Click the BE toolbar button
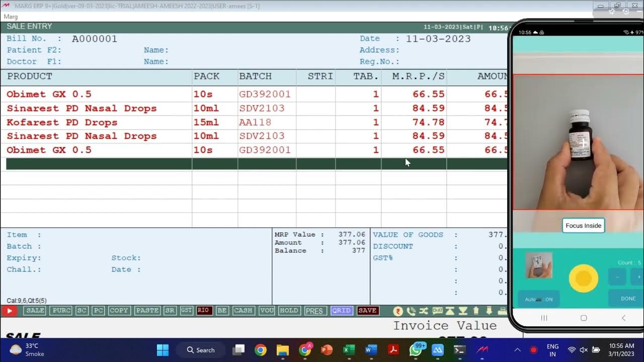 point(222,311)
